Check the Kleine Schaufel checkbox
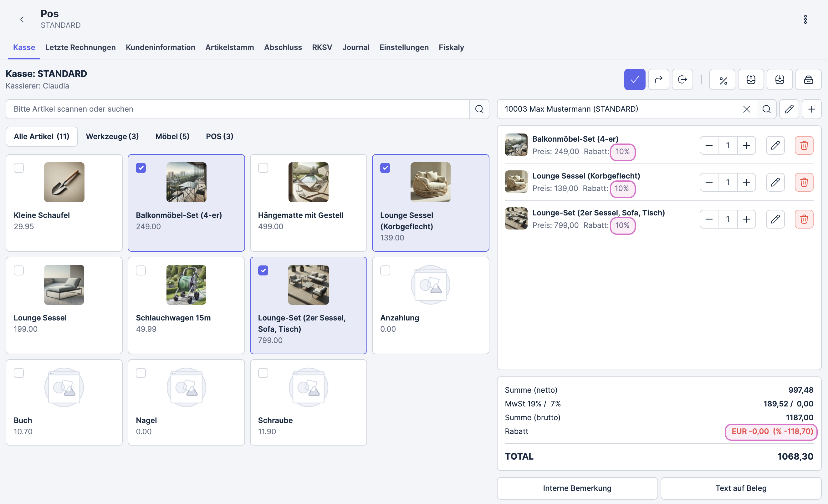This screenshot has height=504, width=828. [x=19, y=168]
